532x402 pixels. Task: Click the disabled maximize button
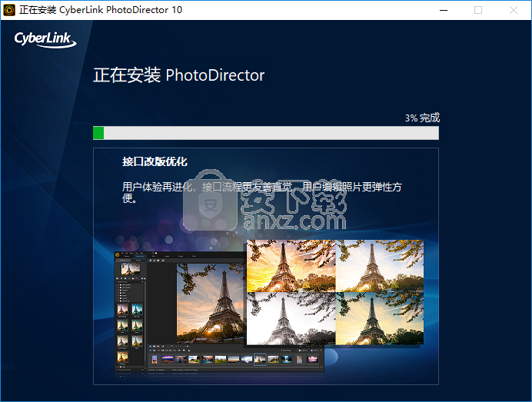477,10
